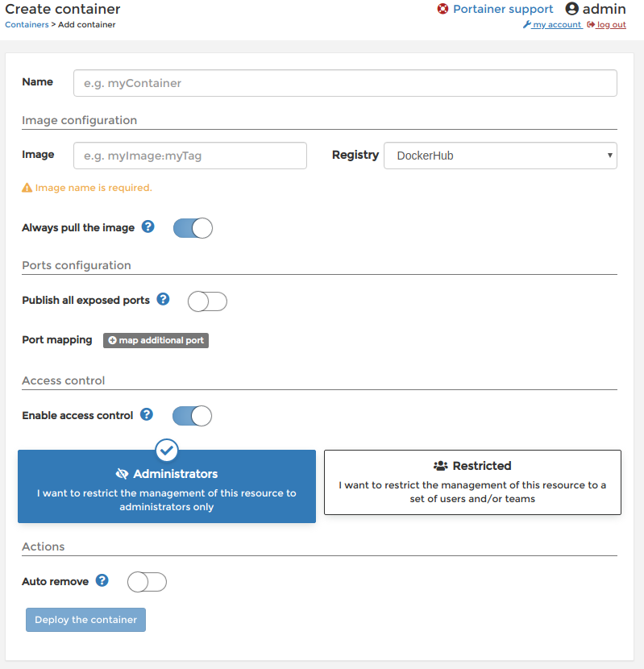Disable the Enable access control switch

coord(192,416)
